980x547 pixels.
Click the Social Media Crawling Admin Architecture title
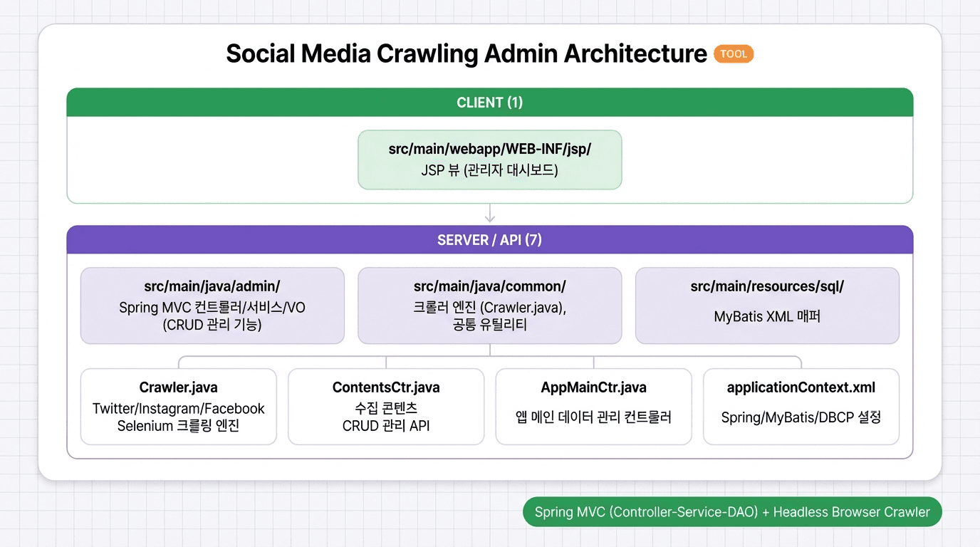[x=463, y=53]
